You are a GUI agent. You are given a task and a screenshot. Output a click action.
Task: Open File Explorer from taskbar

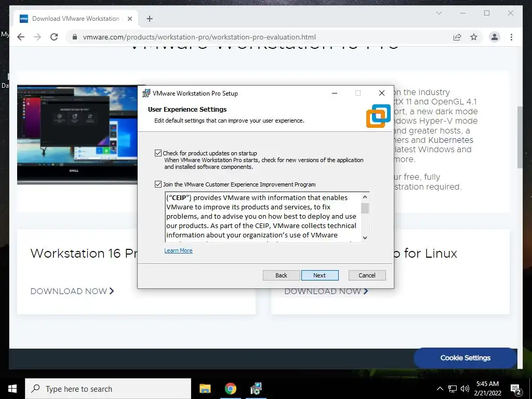click(x=205, y=389)
